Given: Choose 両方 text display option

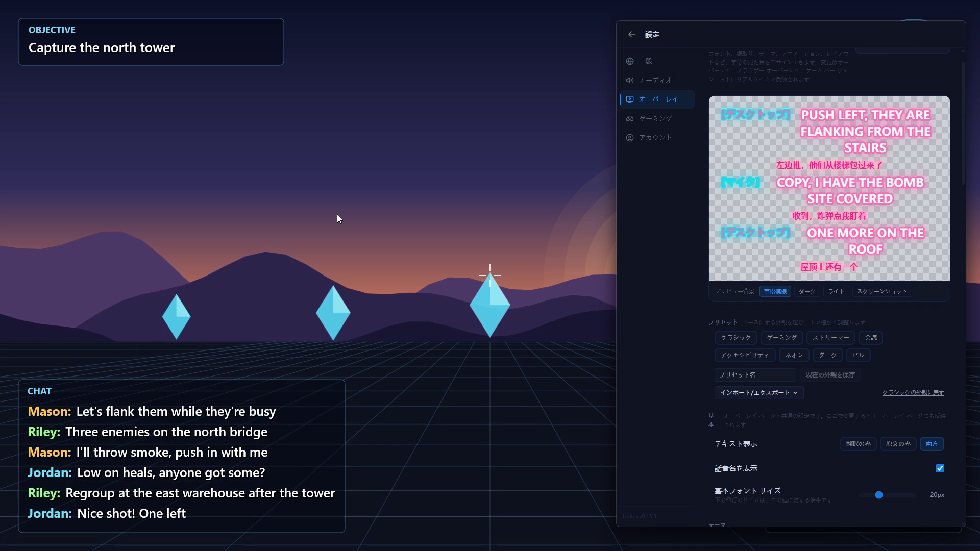Looking at the screenshot, I should pyautogui.click(x=932, y=444).
